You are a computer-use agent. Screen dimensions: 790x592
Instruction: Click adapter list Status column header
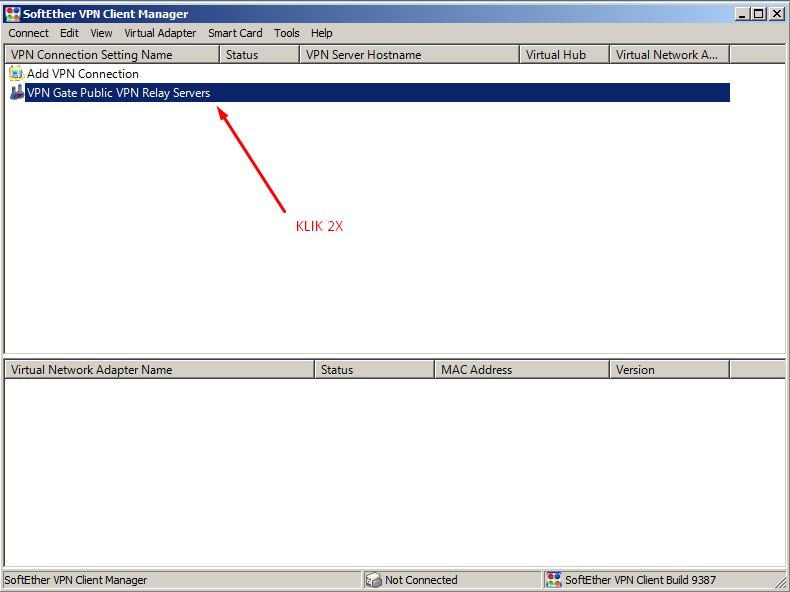point(374,370)
